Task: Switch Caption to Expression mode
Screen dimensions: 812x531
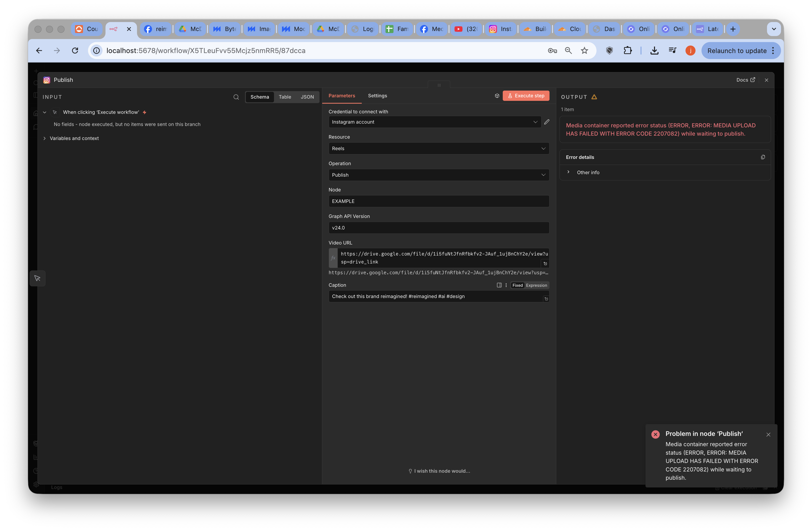Action: 536,285
